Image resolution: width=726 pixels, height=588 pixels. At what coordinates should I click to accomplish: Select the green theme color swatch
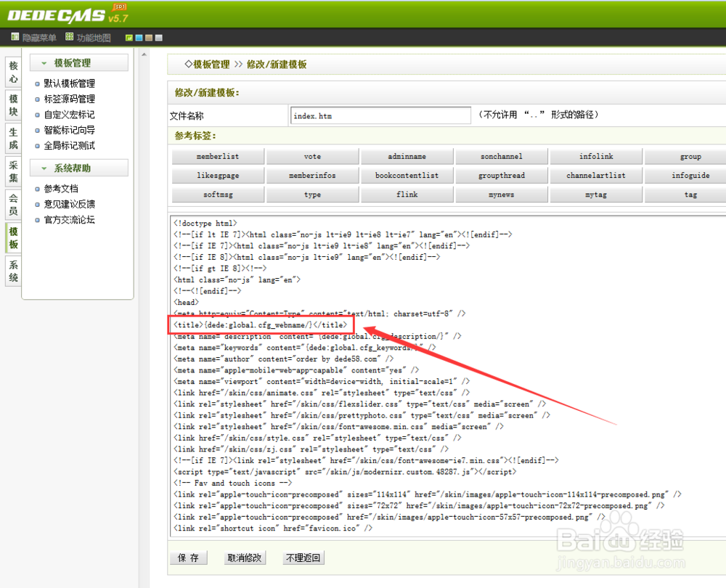(x=129, y=38)
